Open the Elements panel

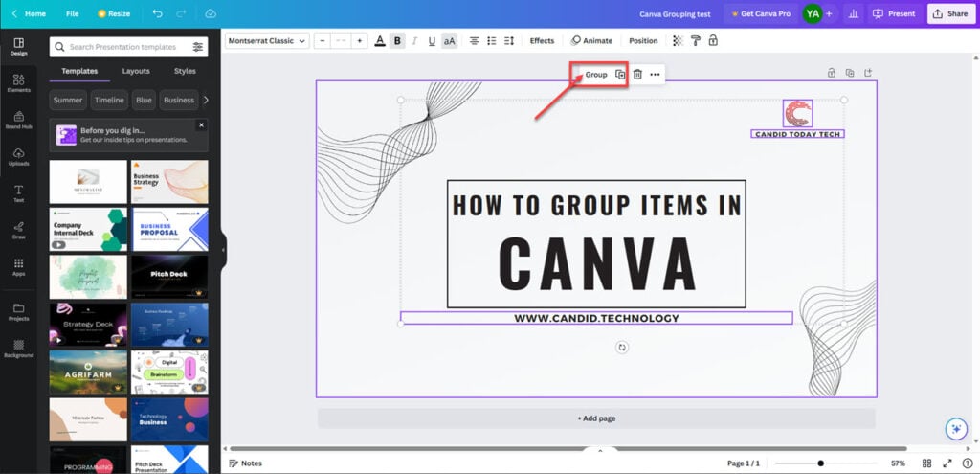[19, 83]
